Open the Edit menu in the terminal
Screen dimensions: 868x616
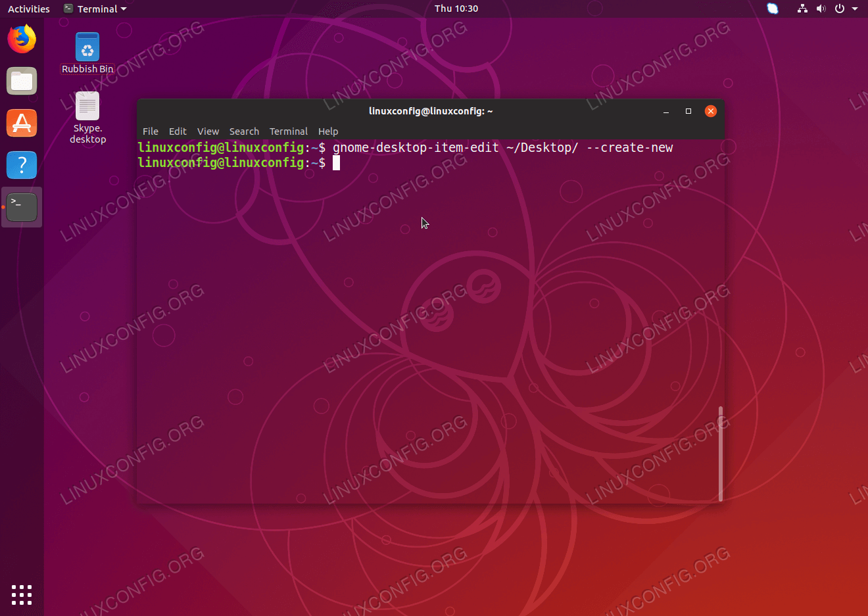pyautogui.click(x=178, y=131)
